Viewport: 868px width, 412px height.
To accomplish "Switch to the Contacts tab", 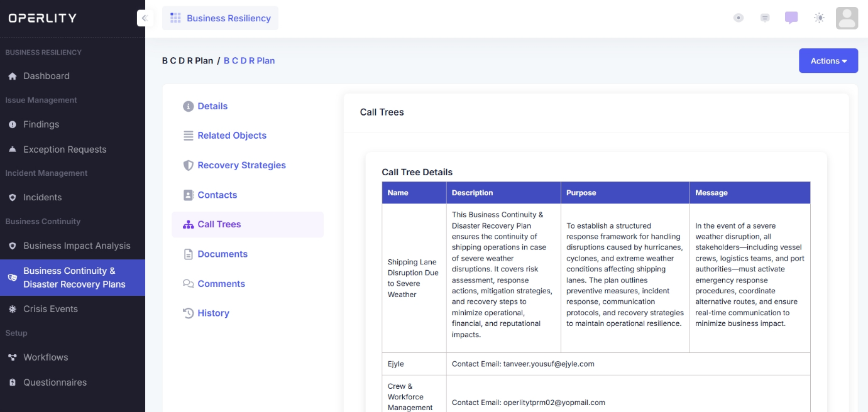I will point(217,195).
